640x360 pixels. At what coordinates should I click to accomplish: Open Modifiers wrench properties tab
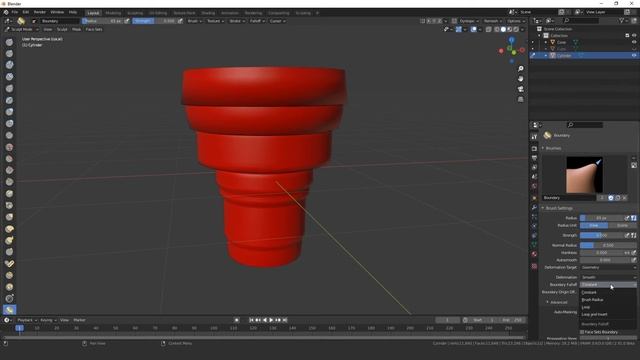pos(534,207)
